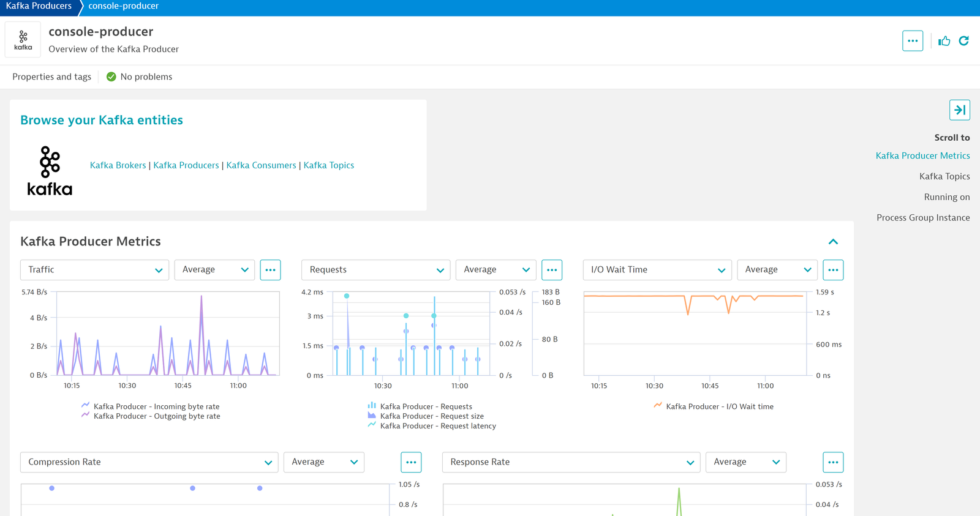Jump to Running on section

click(947, 197)
